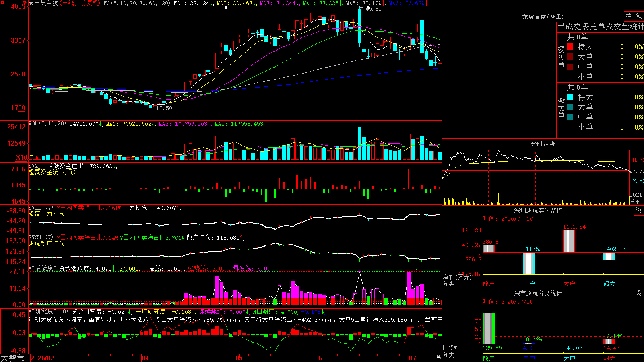
Task: Click the SVZL (7) indicator label
Action: click(41, 208)
